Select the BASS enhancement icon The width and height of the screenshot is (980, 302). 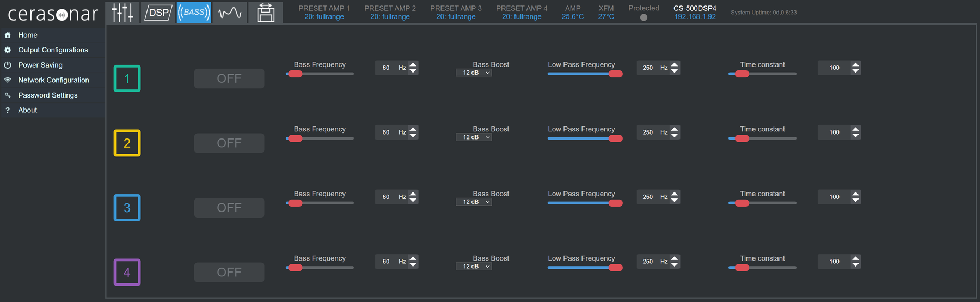(194, 13)
